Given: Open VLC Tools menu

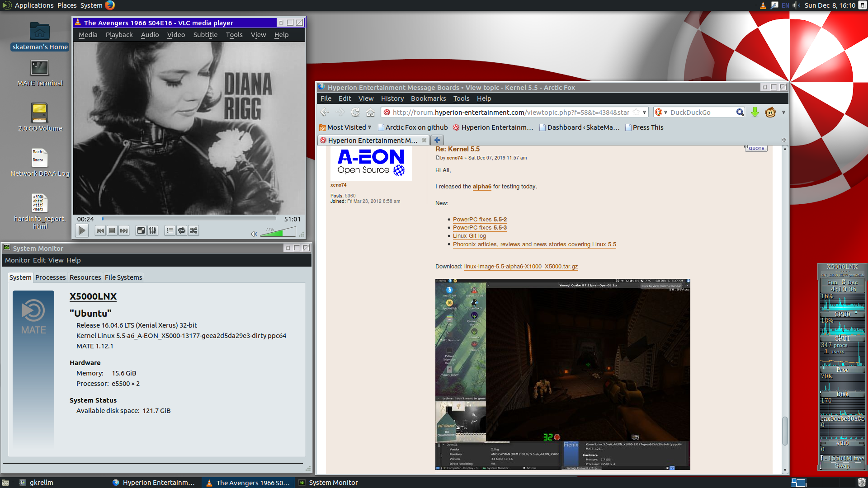Looking at the screenshot, I should point(234,35).
